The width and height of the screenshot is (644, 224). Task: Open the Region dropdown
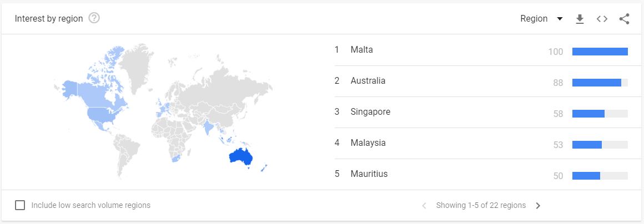click(x=534, y=19)
